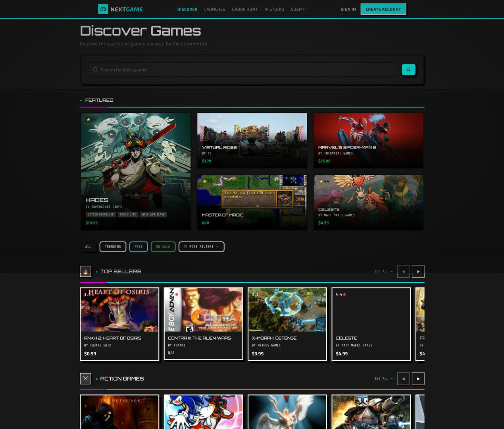Show the next Top Sellers games with the right arrow
The width and height of the screenshot is (504, 429).
click(x=418, y=271)
